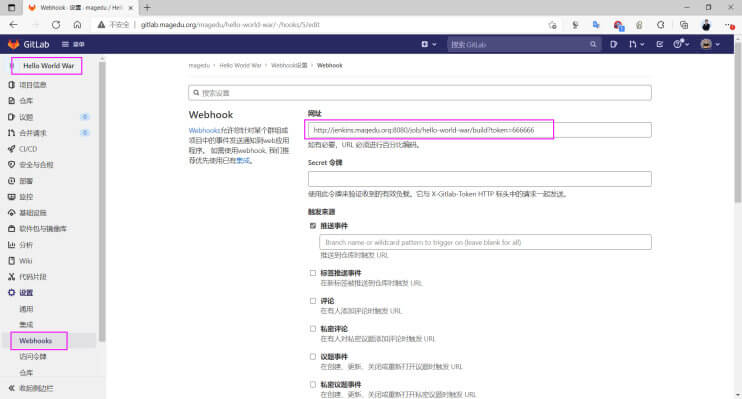
Task: Open a new browser tab
Action: point(147,8)
